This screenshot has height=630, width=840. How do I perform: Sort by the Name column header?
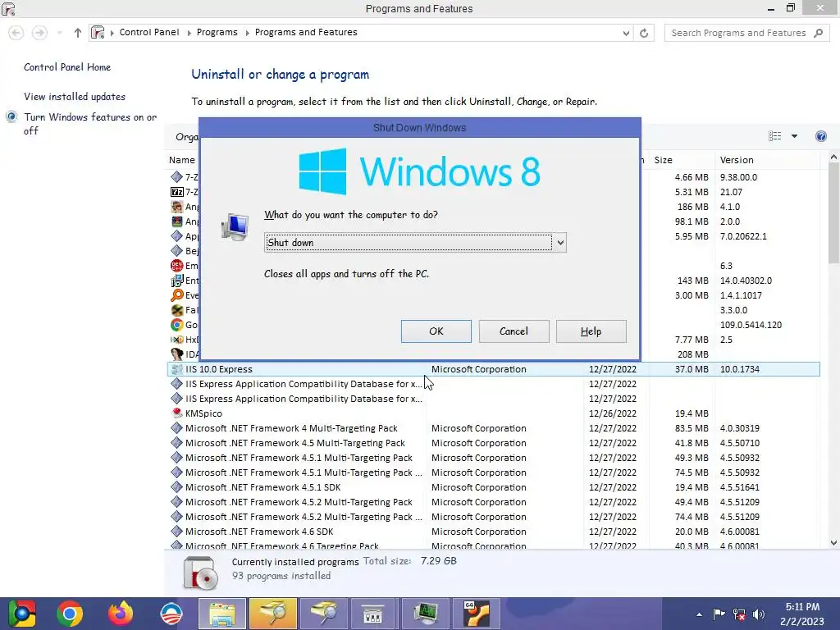tap(182, 160)
